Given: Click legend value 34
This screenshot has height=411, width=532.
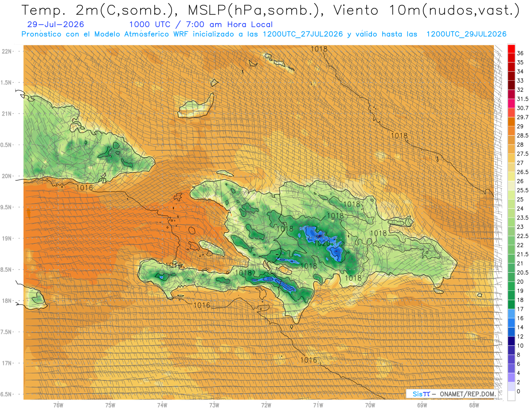Looking at the screenshot, I should coord(520,72).
